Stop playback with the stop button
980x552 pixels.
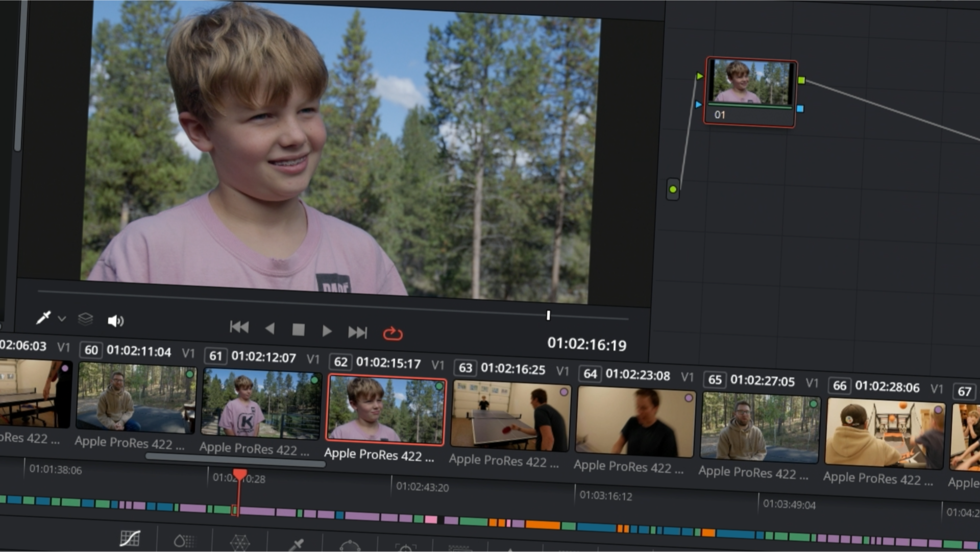(x=299, y=330)
